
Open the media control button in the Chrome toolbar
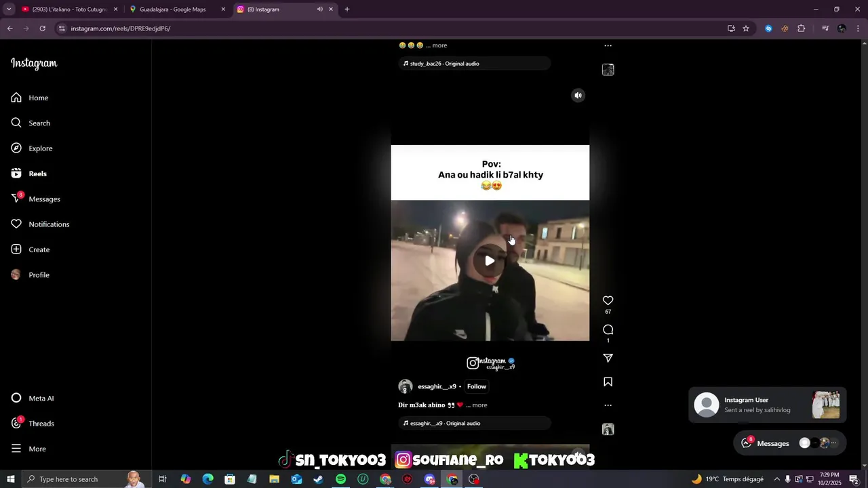[825, 28]
